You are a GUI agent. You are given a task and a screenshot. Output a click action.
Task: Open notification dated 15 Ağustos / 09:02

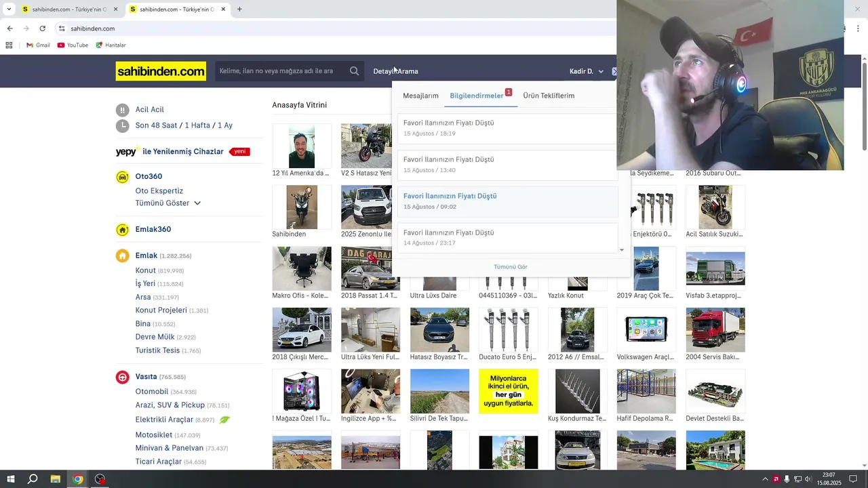point(507,201)
